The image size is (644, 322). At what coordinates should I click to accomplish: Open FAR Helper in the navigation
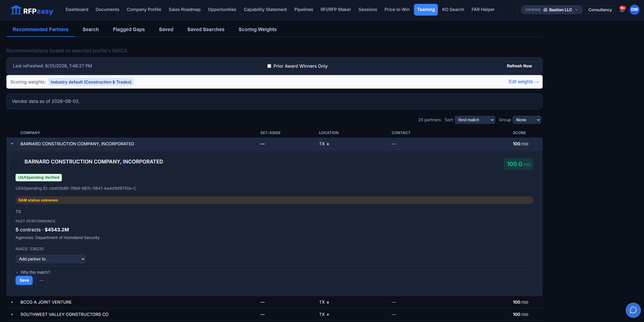coord(483,9)
